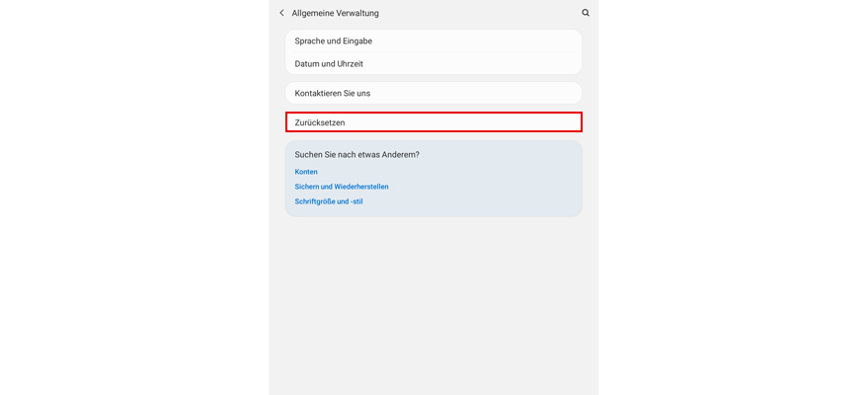
Task: Tap the Datum und Uhrzeit row
Action: pos(433,64)
